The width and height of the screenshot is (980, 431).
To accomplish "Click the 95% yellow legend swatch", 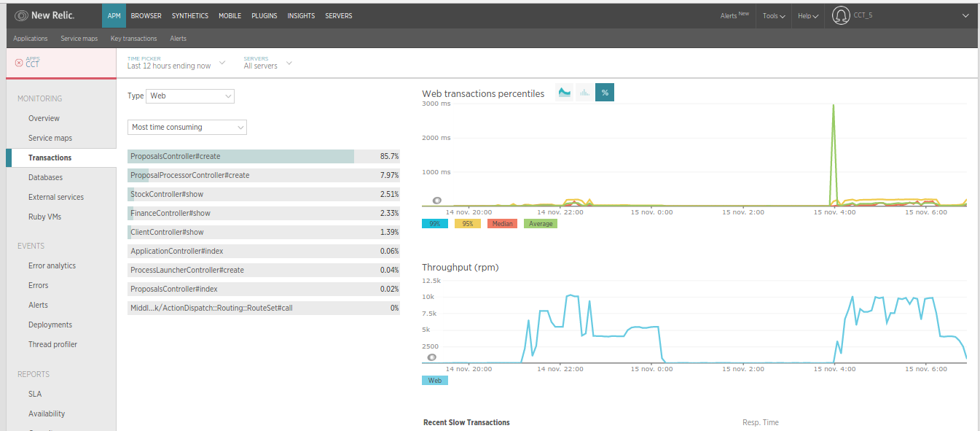I will [468, 224].
